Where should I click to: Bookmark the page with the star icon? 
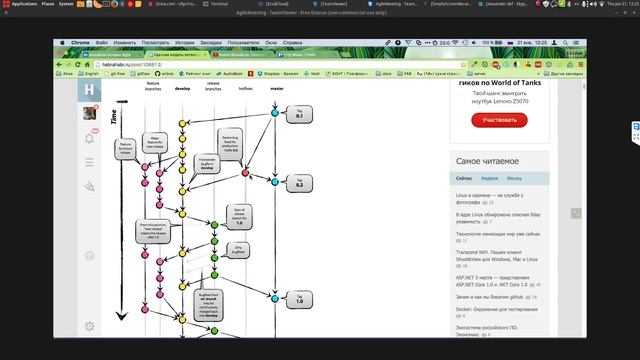pyautogui.click(x=463, y=64)
